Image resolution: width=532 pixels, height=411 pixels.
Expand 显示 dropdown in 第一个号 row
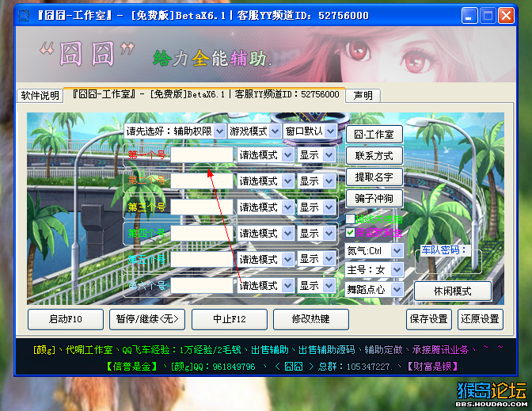[x=316, y=155]
